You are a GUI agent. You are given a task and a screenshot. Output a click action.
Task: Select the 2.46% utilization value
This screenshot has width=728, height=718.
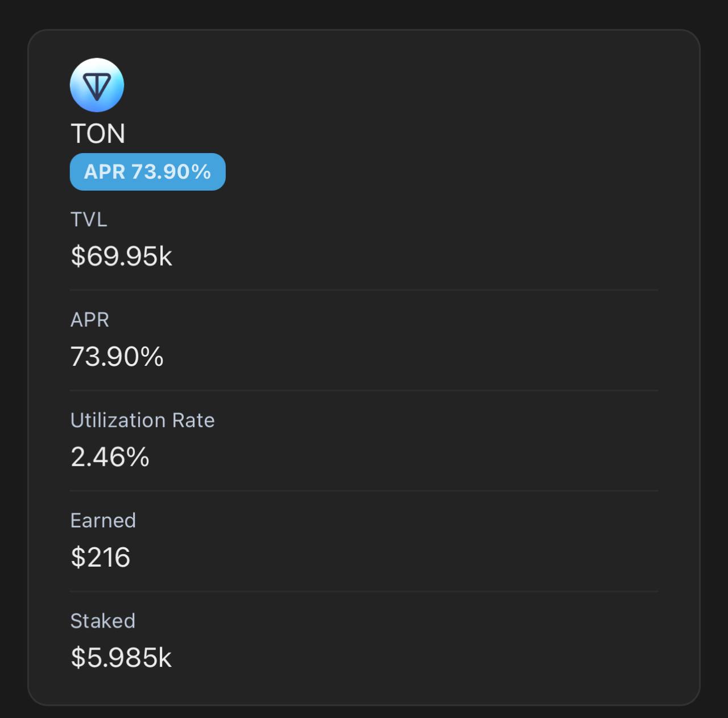(x=110, y=457)
